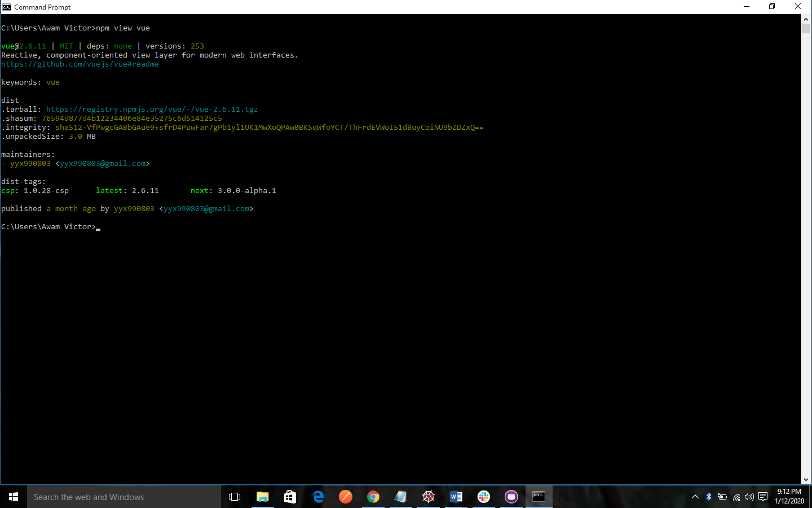The image size is (812, 508).
Task: Click the 'csp: 1.0.28-csp' dist-tag
Action: click(x=35, y=191)
